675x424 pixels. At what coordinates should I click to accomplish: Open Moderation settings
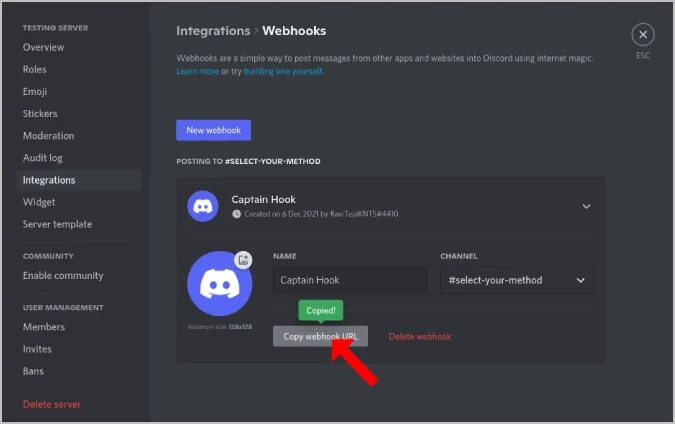pyautogui.click(x=48, y=136)
